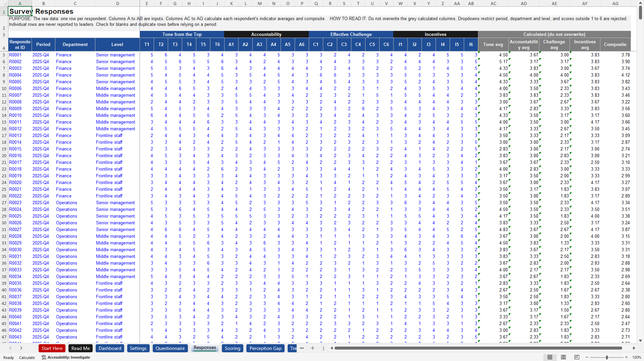644x361 pixels.
Task: Click the 100% zoom level button
Action: click(637, 357)
